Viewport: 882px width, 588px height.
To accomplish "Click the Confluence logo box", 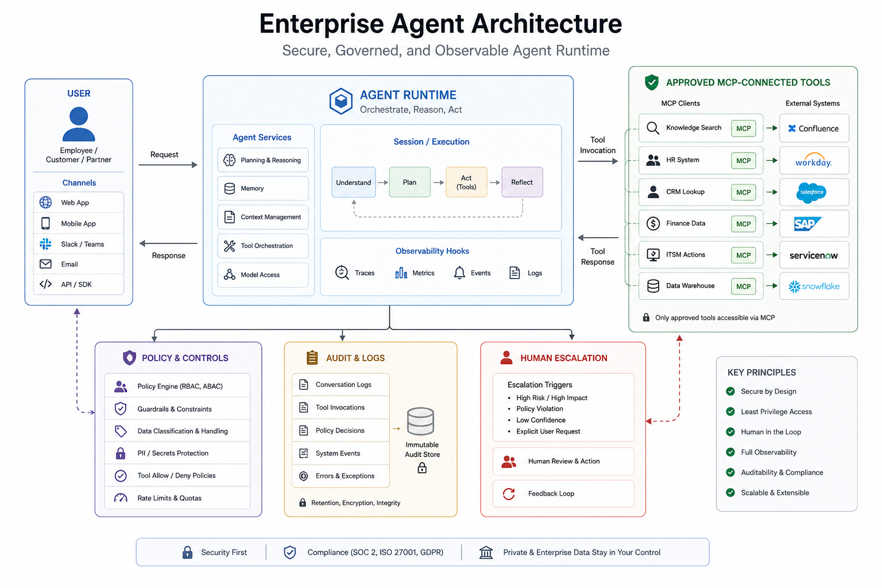I will (814, 129).
